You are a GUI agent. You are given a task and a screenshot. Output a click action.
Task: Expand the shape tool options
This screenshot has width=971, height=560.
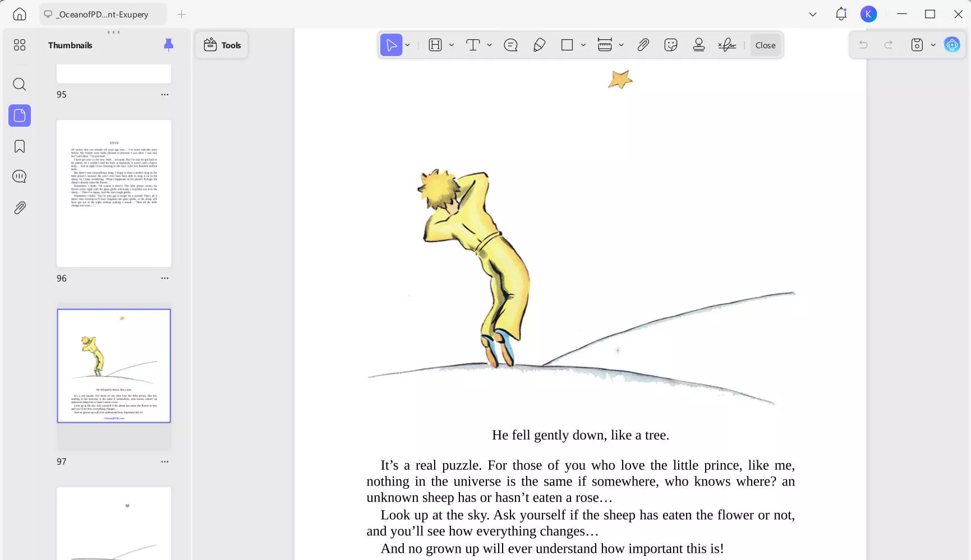pos(583,45)
